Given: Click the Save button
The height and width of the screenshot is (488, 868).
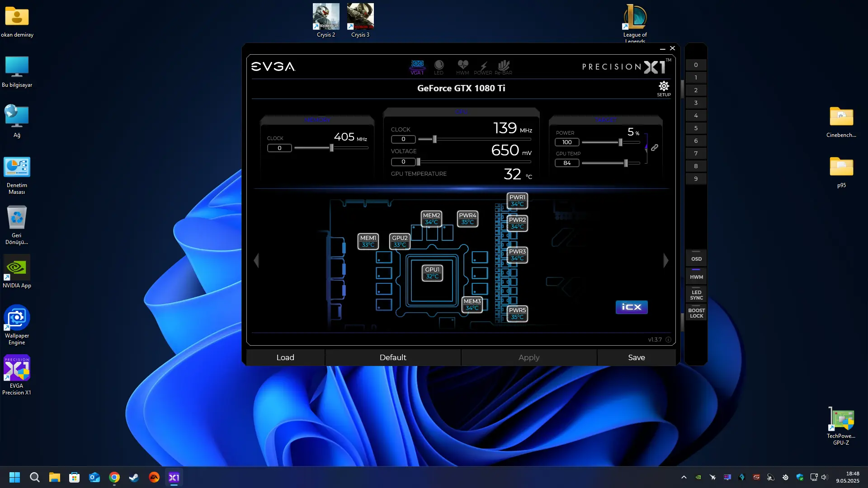Looking at the screenshot, I should coord(637,357).
